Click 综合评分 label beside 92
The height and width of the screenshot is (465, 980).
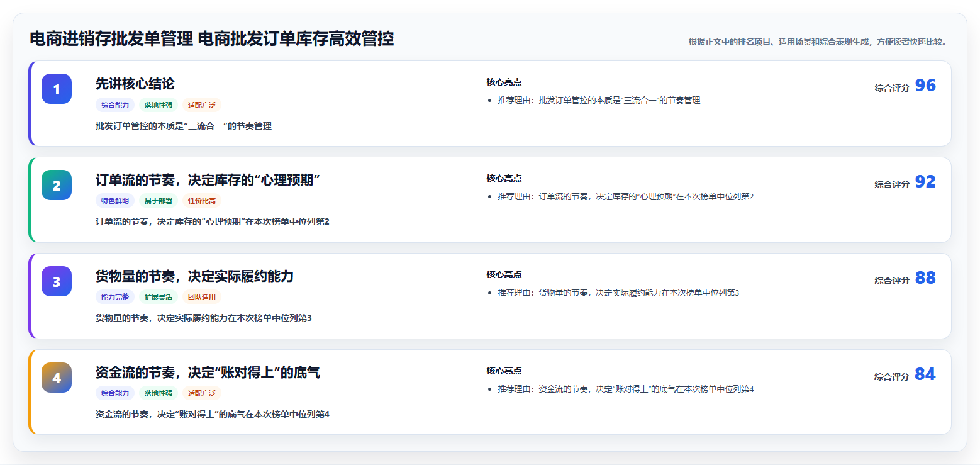(892, 184)
